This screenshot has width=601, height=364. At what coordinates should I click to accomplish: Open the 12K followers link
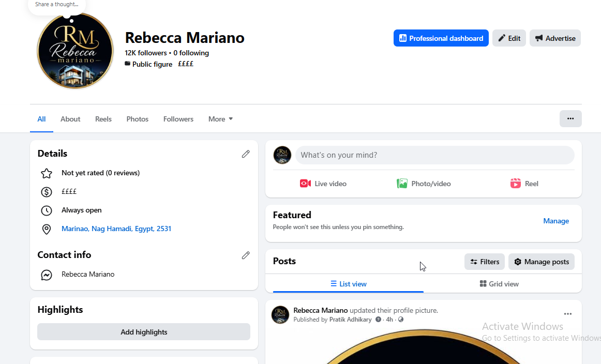pos(146,53)
